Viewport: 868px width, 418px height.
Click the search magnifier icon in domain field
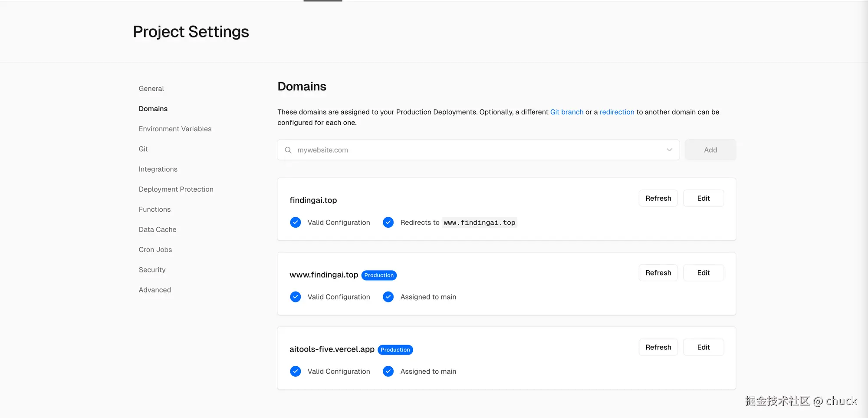288,150
